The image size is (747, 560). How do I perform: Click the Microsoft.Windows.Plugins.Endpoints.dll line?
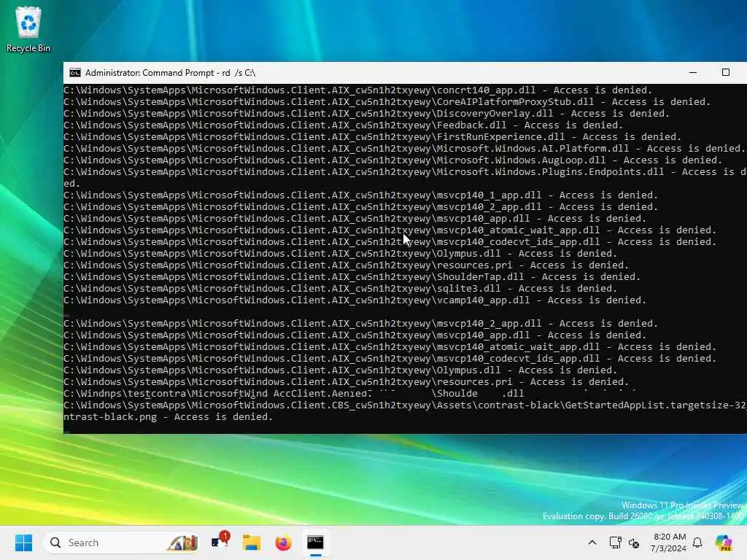click(405, 172)
